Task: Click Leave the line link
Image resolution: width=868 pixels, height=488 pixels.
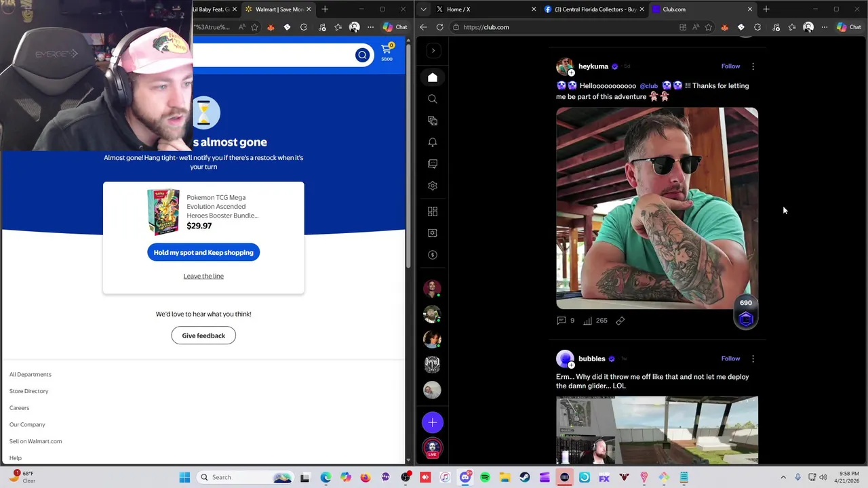Action: [x=203, y=276]
